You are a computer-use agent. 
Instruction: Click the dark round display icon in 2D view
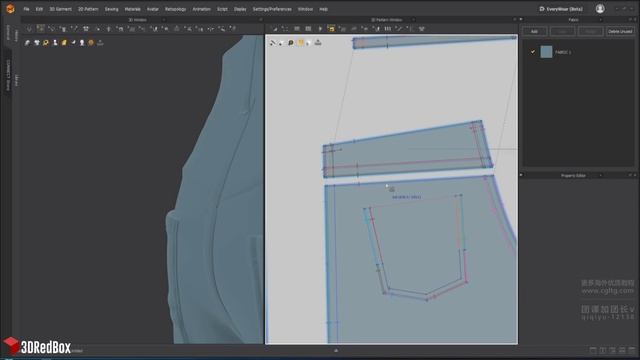click(291, 42)
